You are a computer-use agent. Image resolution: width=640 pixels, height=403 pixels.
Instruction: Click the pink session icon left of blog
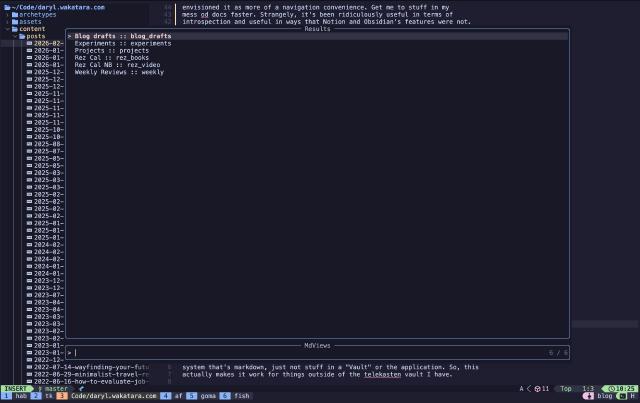pyautogui.click(x=590, y=396)
